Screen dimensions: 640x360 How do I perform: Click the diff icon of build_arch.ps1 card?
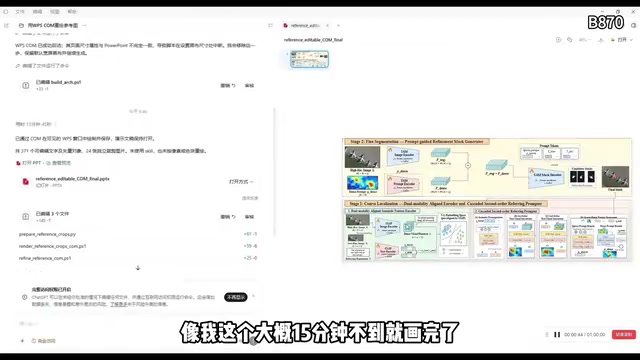tap(25, 85)
